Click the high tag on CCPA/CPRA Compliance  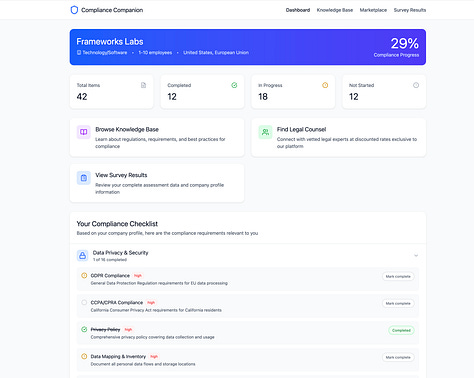pos(151,303)
